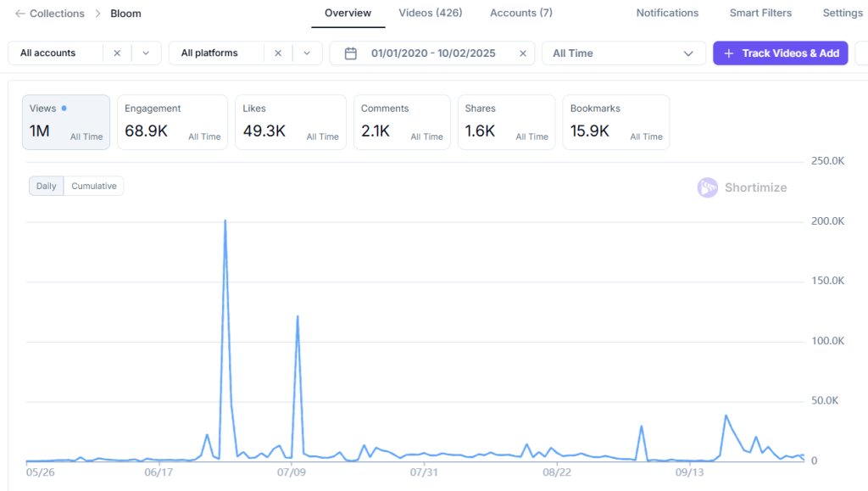
Task: Click the Shortimize logo watermark
Action: 708,187
